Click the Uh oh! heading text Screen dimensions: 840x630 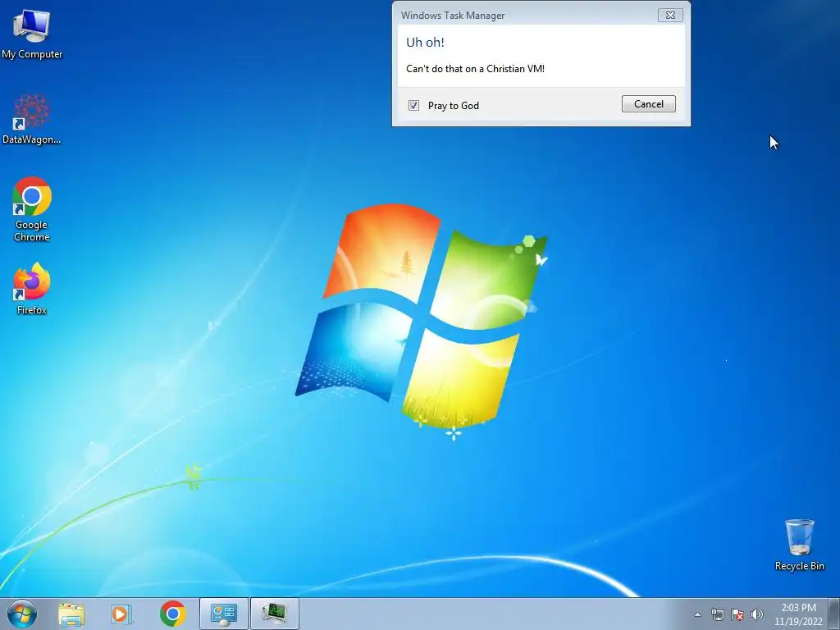click(426, 43)
